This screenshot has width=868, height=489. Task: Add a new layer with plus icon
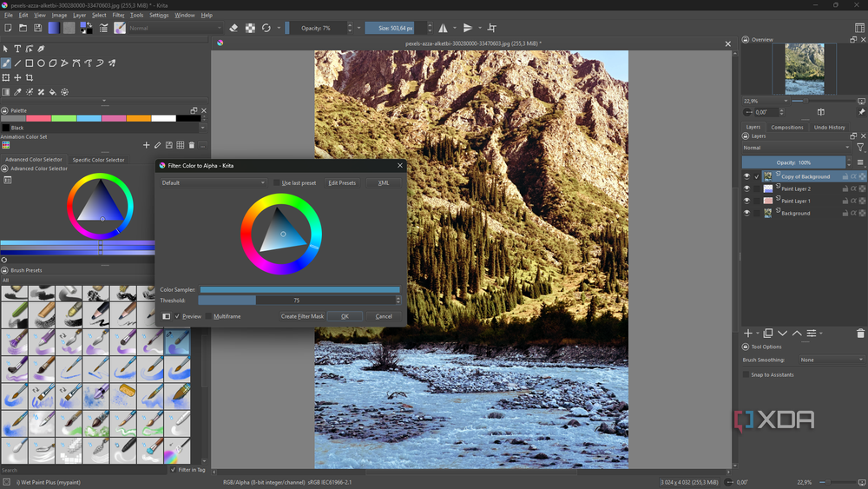tap(748, 333)
